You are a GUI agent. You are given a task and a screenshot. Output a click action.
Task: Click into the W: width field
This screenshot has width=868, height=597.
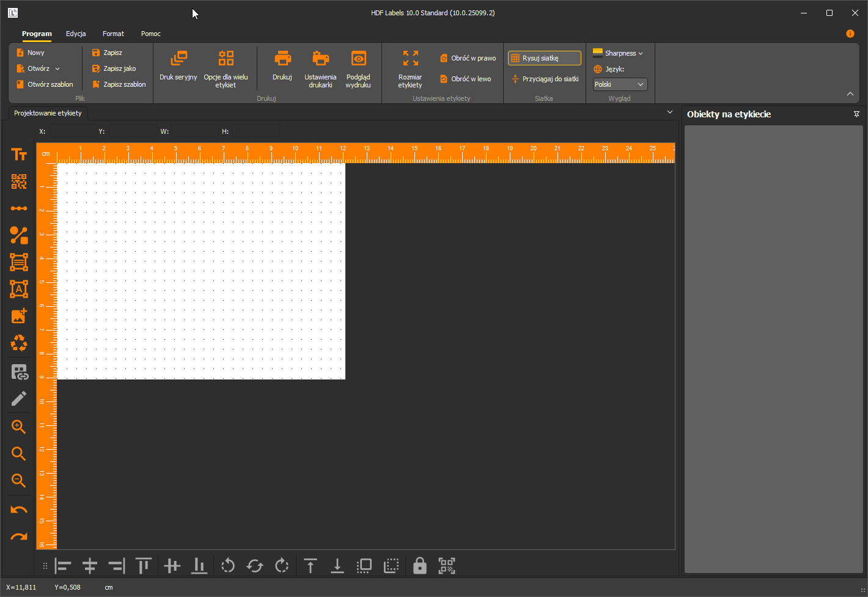(194, 131)
